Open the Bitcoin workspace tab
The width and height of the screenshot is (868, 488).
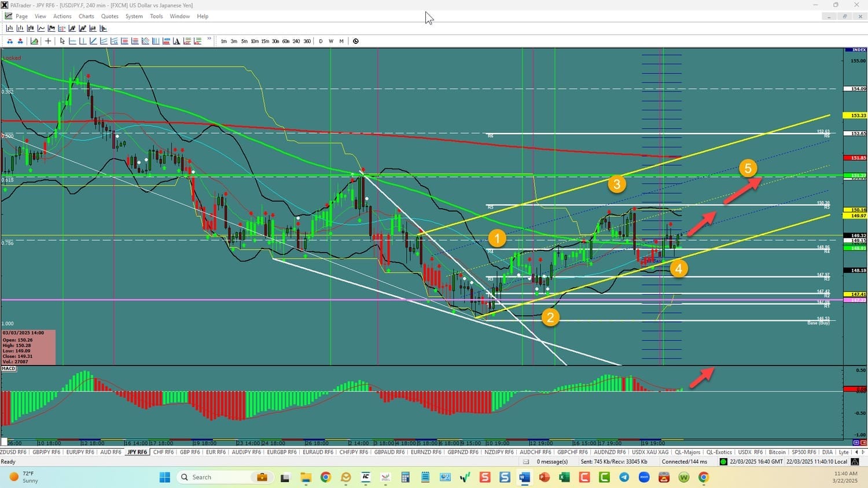point(777,452)
